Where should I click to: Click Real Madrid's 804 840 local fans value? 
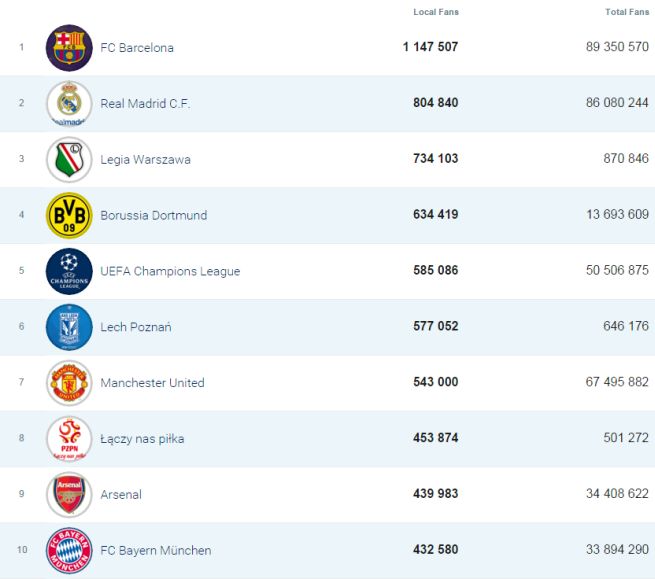(x=435, y=103)
